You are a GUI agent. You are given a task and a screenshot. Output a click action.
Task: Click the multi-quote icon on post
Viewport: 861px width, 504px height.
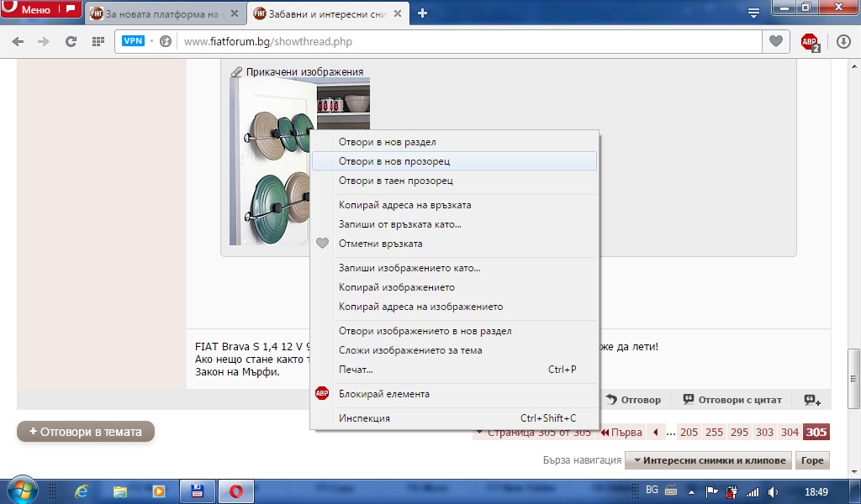(811, 400)
